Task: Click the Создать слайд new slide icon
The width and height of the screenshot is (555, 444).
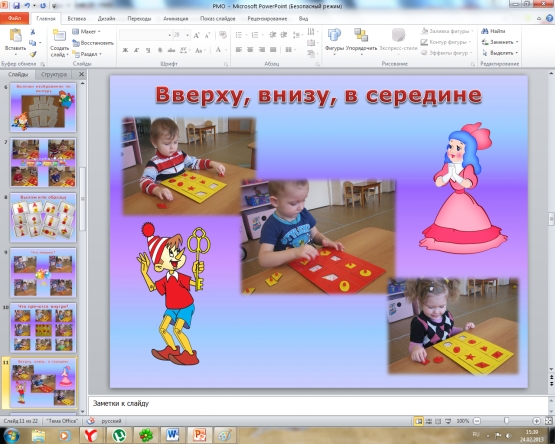Action: coord(59,36)
